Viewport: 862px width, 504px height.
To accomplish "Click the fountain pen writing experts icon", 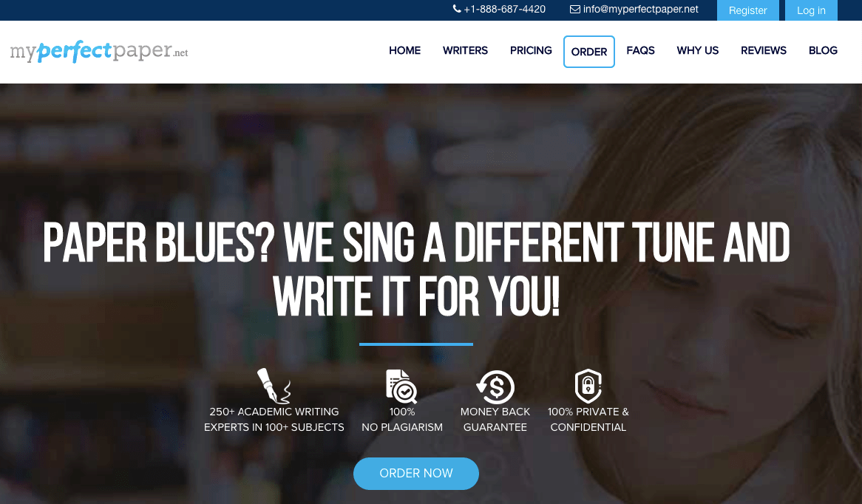I will click(274, 386).
